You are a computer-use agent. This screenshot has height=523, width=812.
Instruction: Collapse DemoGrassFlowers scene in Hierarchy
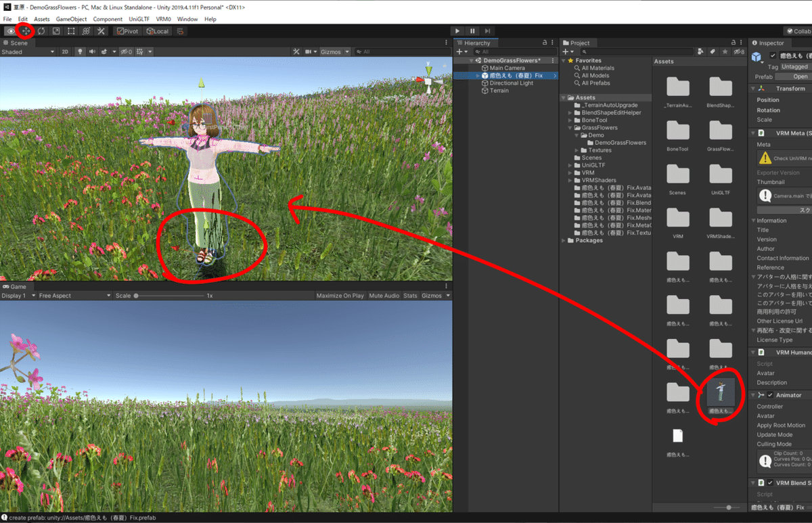click(x=471, y=61)
